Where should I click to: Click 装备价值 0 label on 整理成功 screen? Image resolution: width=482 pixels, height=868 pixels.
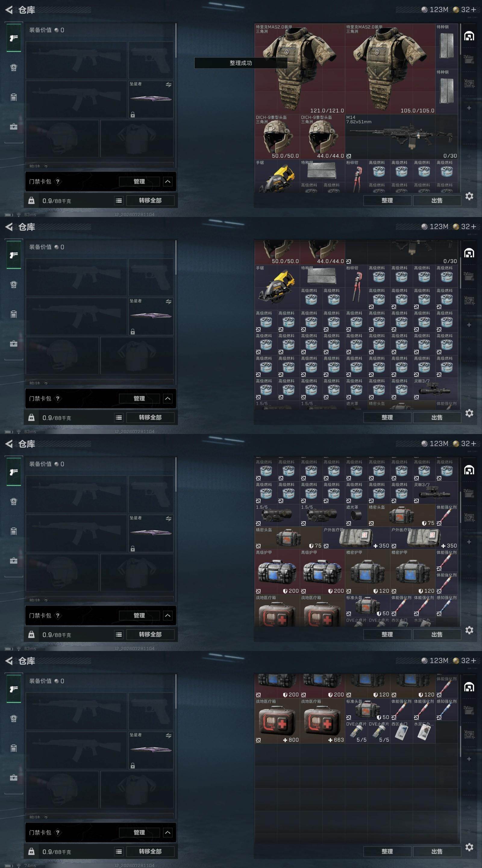coord(46,30)
